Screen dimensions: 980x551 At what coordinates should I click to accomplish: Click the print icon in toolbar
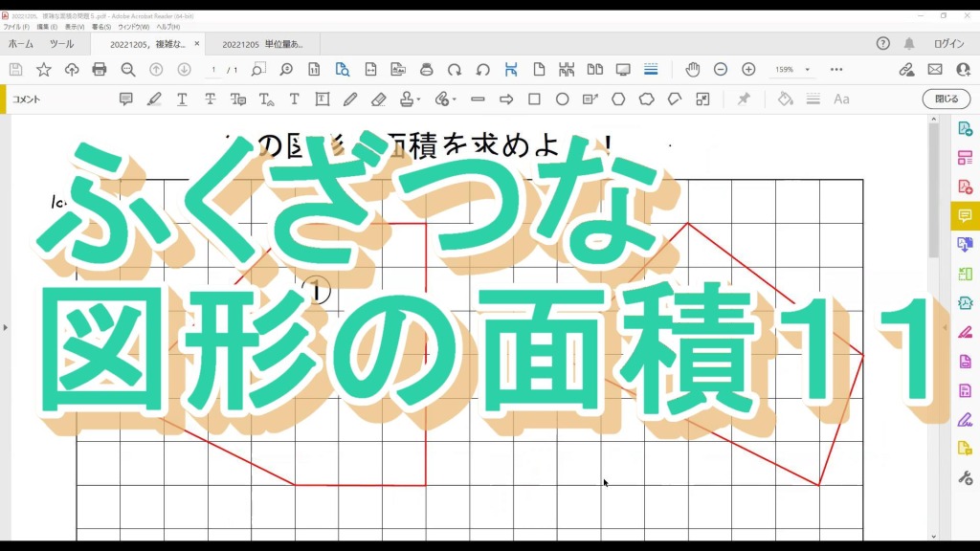(x=100, y=70)
